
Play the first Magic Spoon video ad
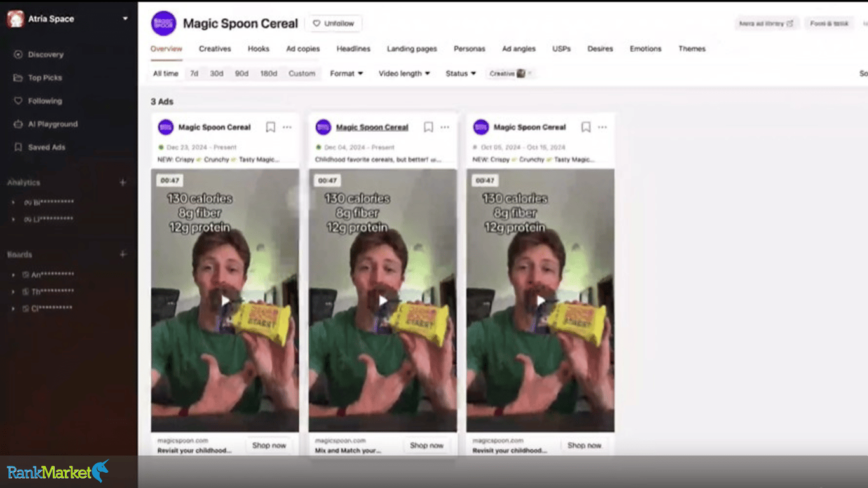pyautogui.click(x=225, y=301)
